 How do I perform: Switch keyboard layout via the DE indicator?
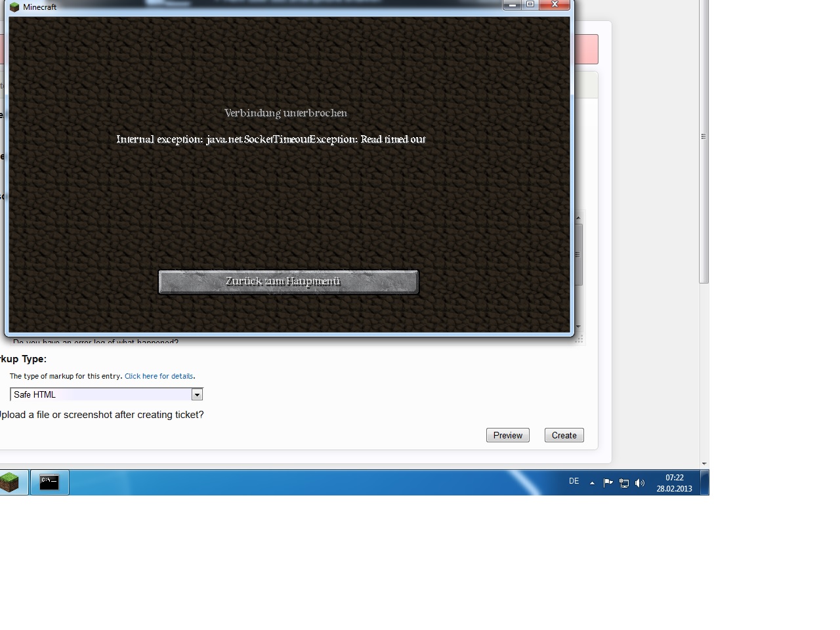tap(573, 481)
